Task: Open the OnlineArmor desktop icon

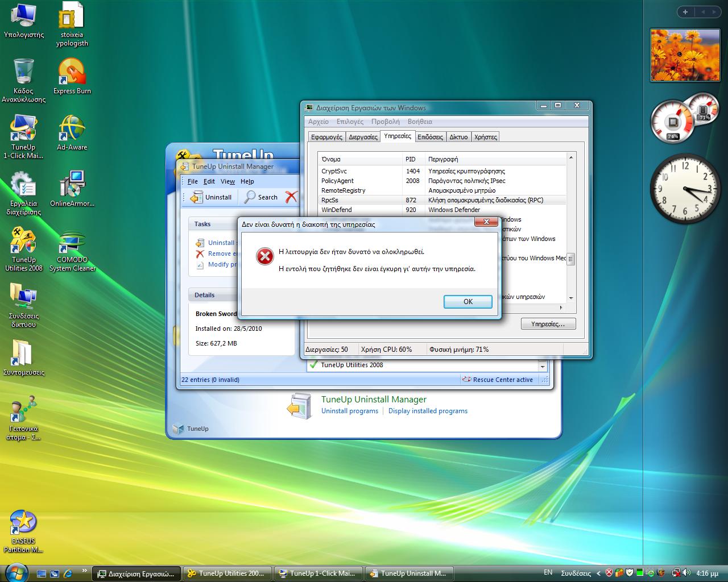Action: pyautogui.click(x=72, y=189)
